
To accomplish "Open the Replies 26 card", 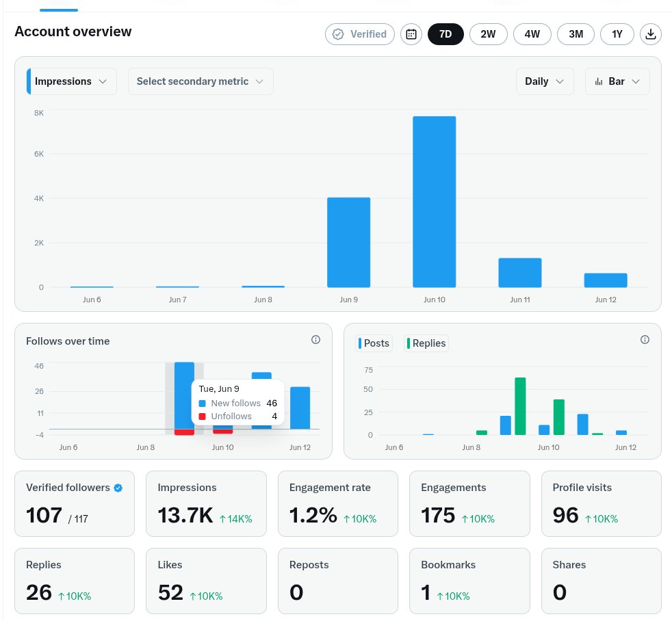I will click(x=75, y=581).
